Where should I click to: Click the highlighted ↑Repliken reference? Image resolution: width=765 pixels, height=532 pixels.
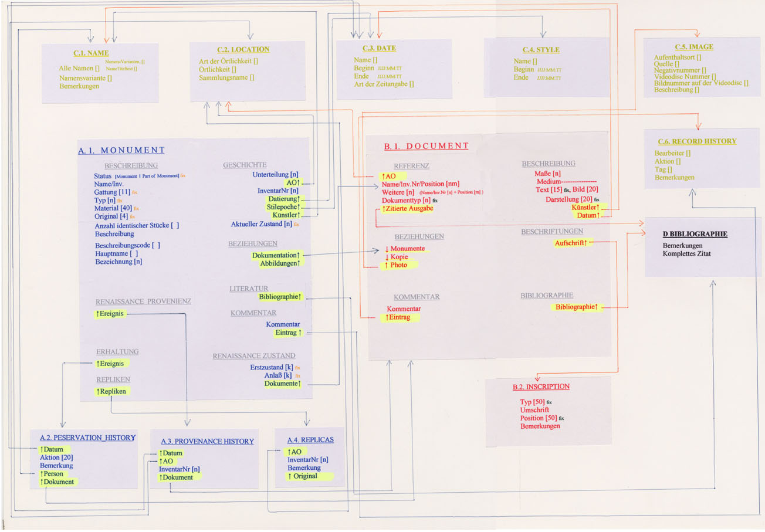tap(111, 391)
